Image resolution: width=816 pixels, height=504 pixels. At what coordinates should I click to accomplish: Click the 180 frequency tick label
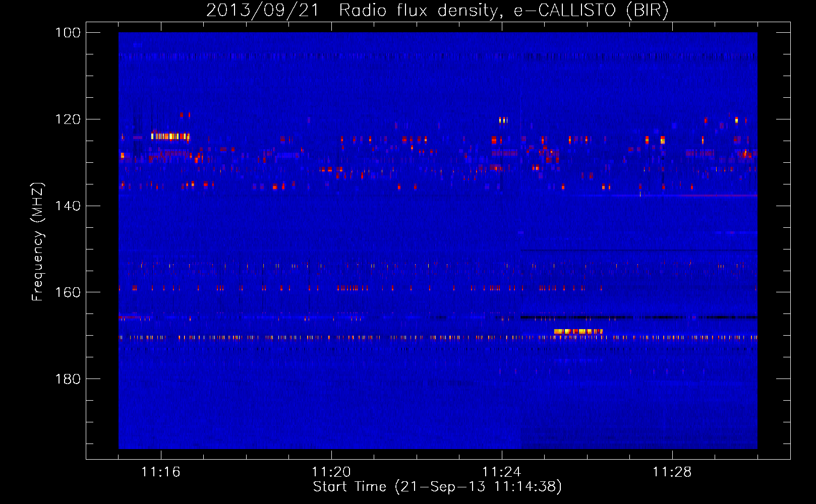pyautogui.click(x=68, y=379)
